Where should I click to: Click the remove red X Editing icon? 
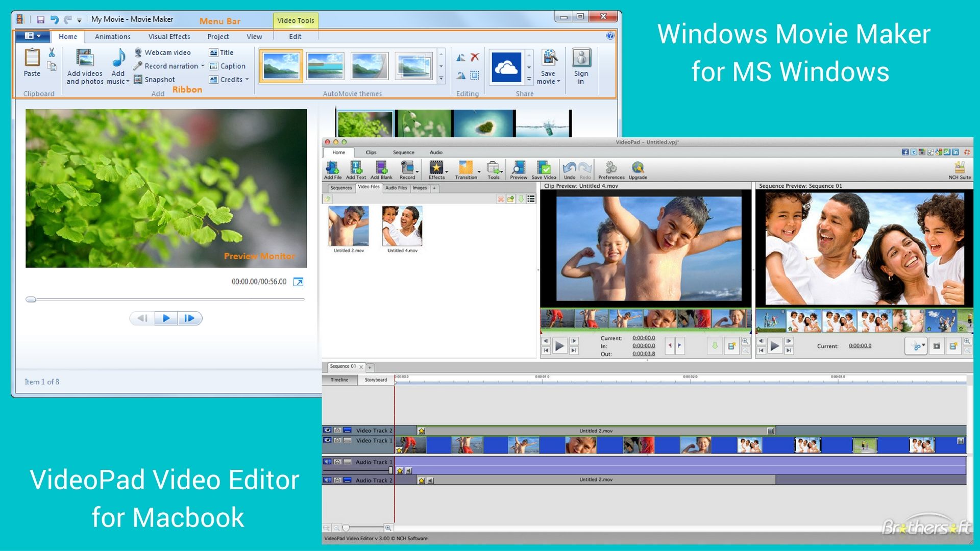(475, 57)
